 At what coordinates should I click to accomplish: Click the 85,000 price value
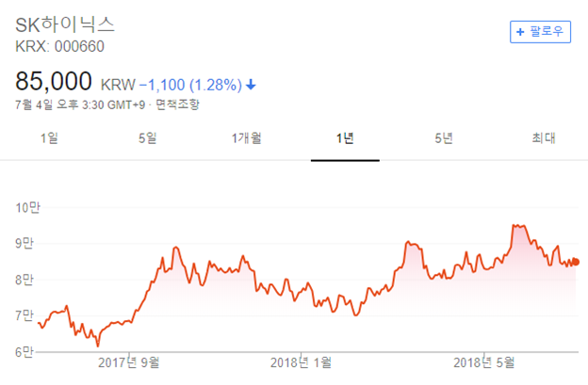pyautogui.click(x=54, y=81)
